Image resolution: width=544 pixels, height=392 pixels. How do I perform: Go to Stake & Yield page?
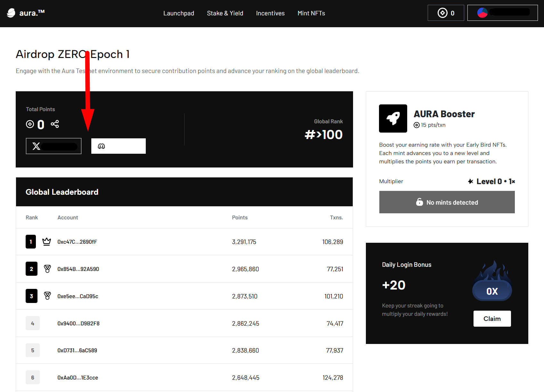click(x=225, y=13)
